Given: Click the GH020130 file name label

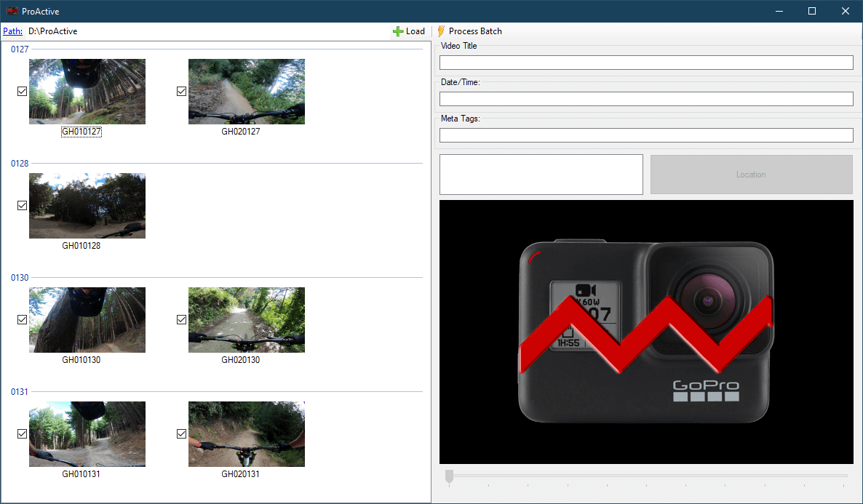Looking at the screenshot, I should coord(241,360).
